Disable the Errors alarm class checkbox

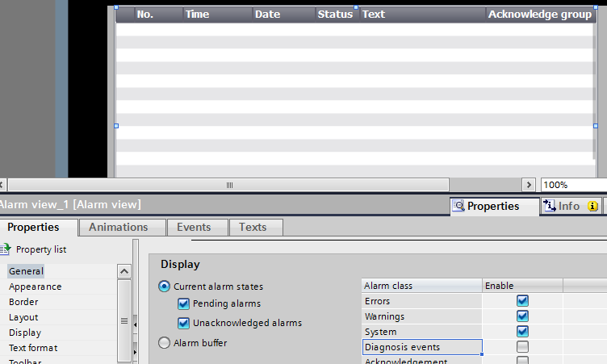pos(522,301)
